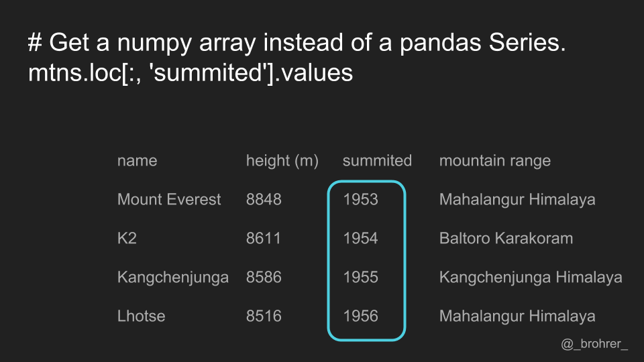
Task: Click the highlighted 1955 summited value
Action: click(x=361, y=277)
